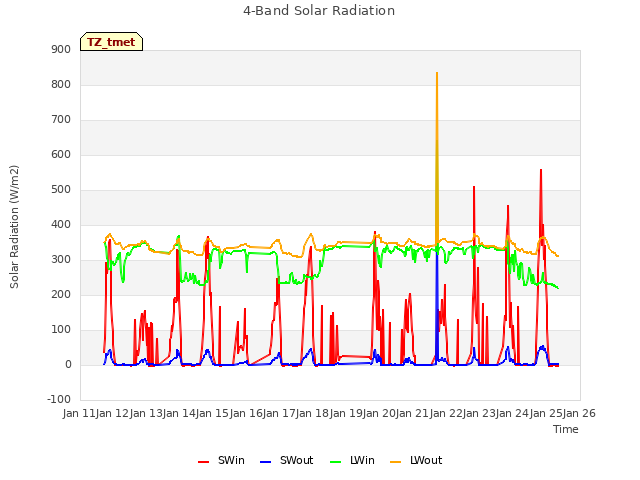Click the Jan 26 x-axis label

579,413
